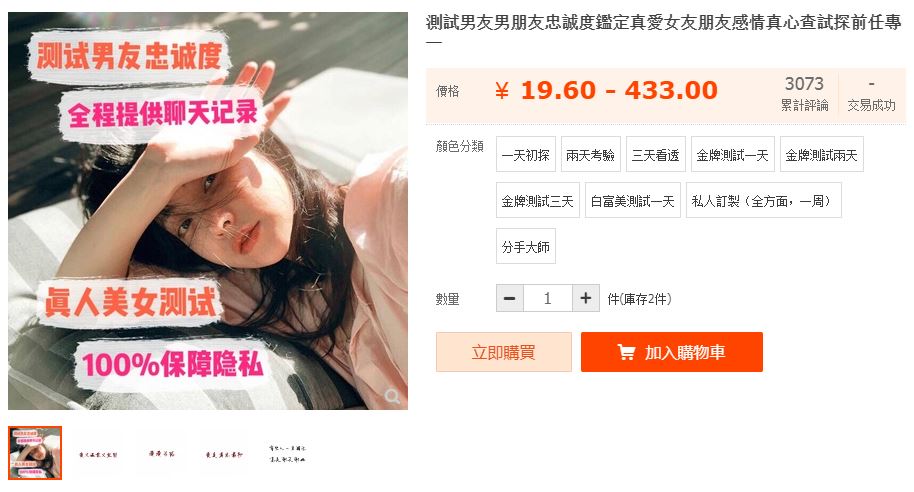Select the 兩天考驗 option
Image resolution: width=914 pixels, height=492 pixels.
[590, 154]
